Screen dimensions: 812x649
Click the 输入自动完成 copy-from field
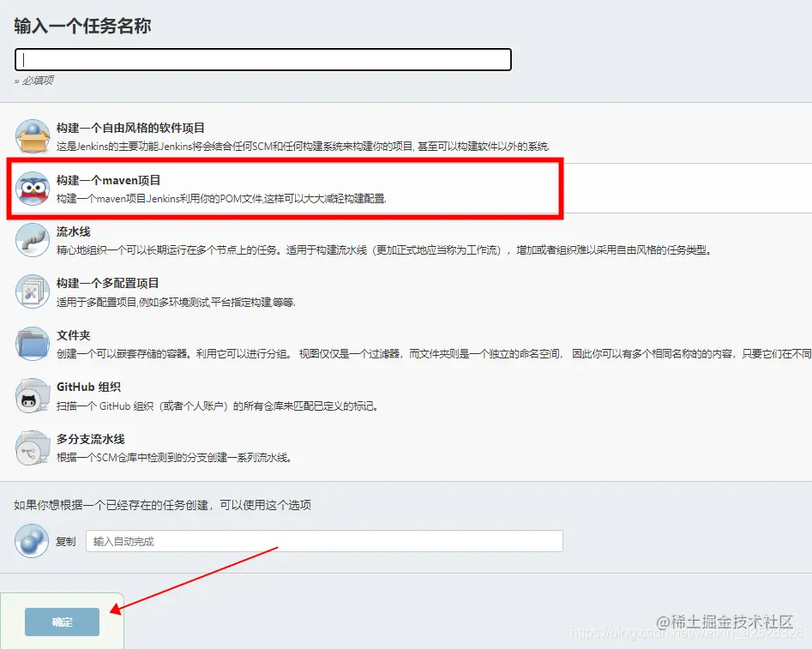point(324,541)
